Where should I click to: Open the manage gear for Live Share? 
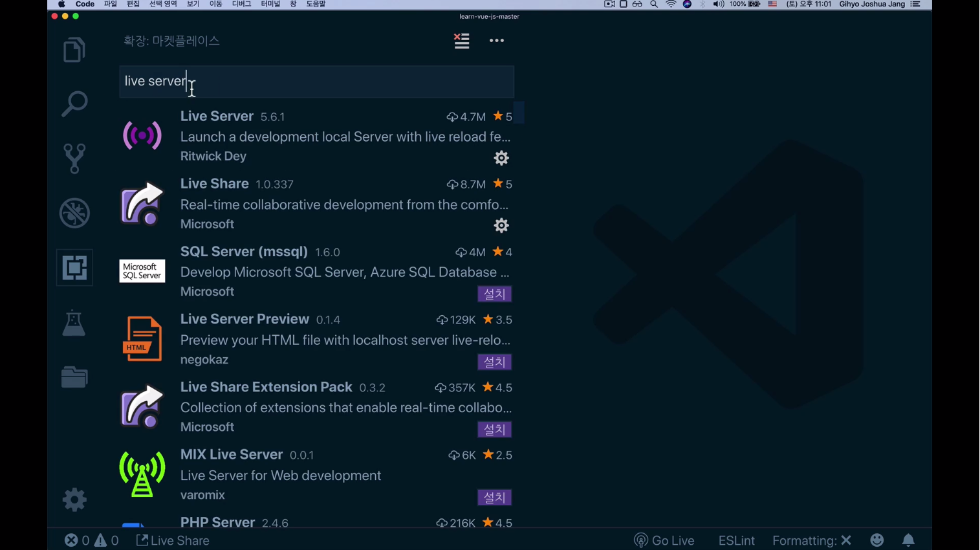[x=501, y=225]
